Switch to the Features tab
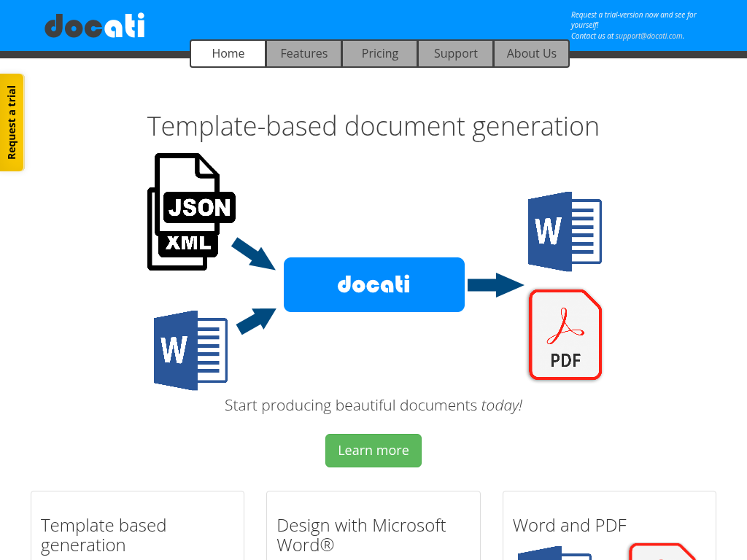This screenshot has height=560, width=747. [x=304, y=53]
